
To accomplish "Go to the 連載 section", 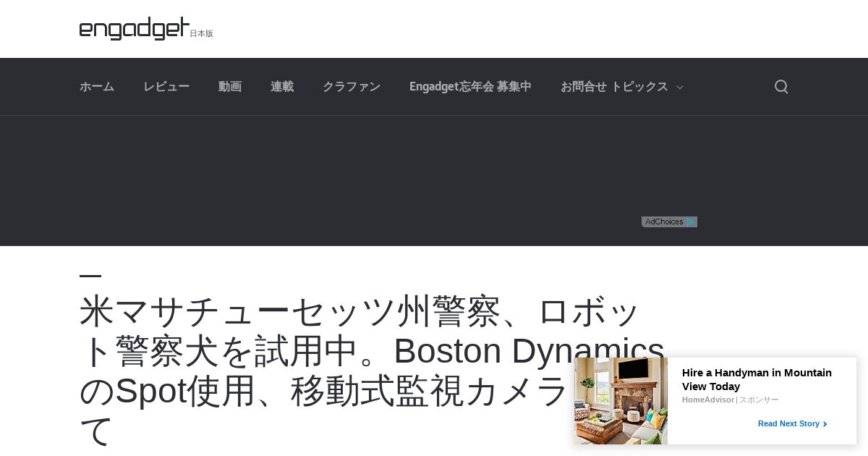I will coord(282,87).
